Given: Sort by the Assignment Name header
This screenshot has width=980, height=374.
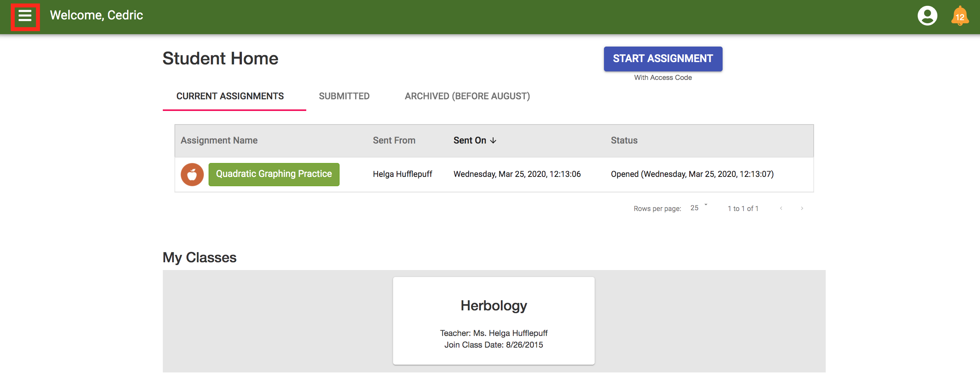Looking at the screenshot, I should [219, 140].
